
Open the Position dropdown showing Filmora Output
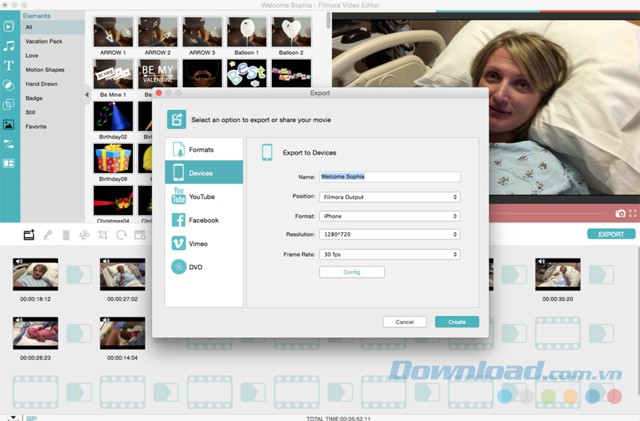(389, 197)
